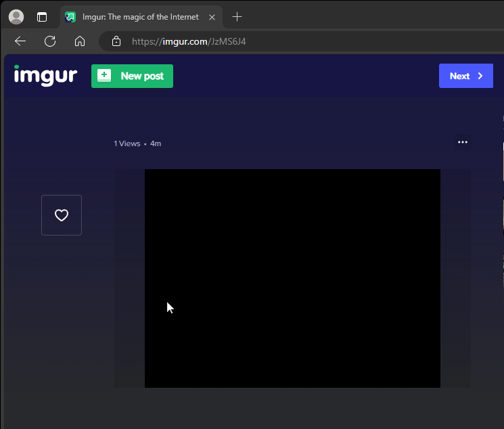Go to the browser home page
This screenshot has width=504, height=429.
[80, 41]
